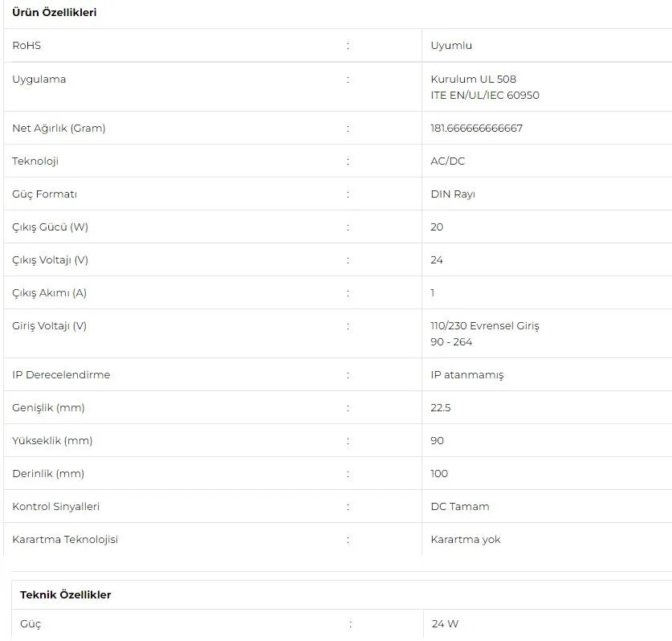Select the Çıkış Akımı (A) label
The width and height of the screenshot is (672, 641).
pos(49,293)
